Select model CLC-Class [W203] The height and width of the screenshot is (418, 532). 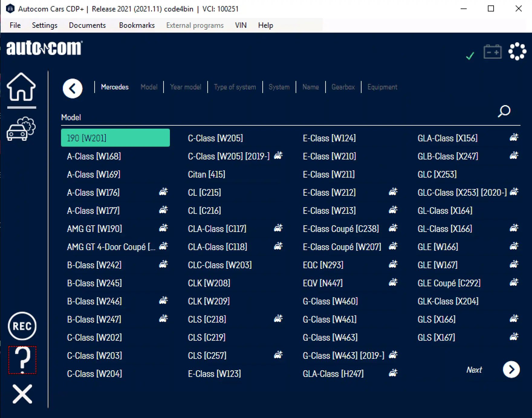[x=220, y=265]
